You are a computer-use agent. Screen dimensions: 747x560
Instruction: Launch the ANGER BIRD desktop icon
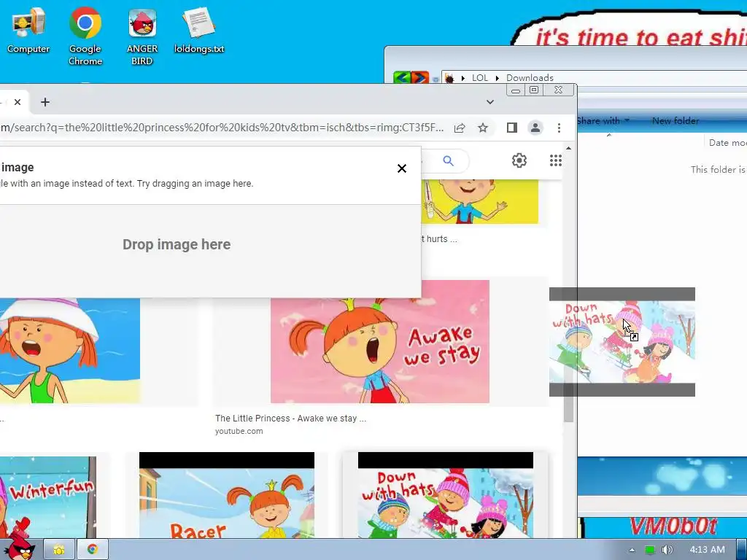pos(142,36)
